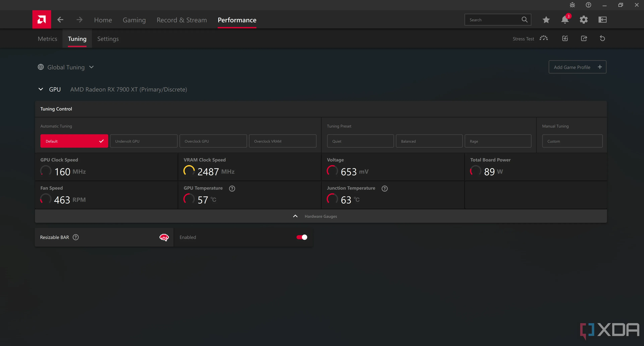Open the Global Tuning dropdown chevron

point(92,67)
